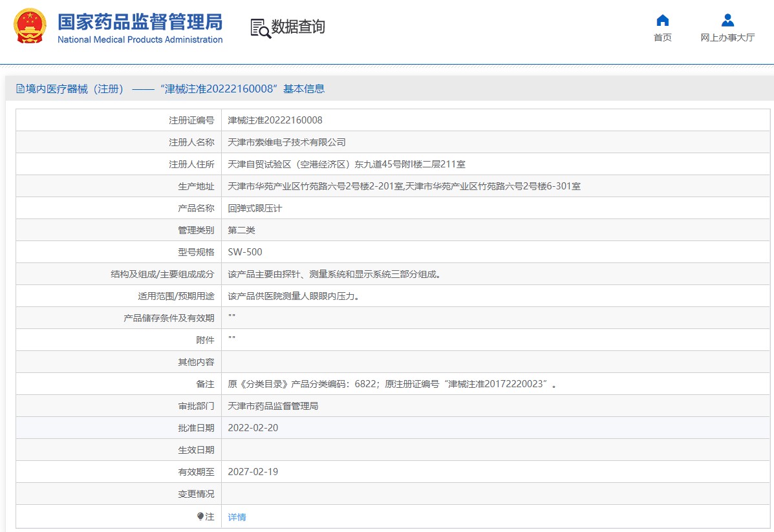The image size is (774, 532).
Task: Click product name value 回弹式眼压计
Action: (255, 208)
